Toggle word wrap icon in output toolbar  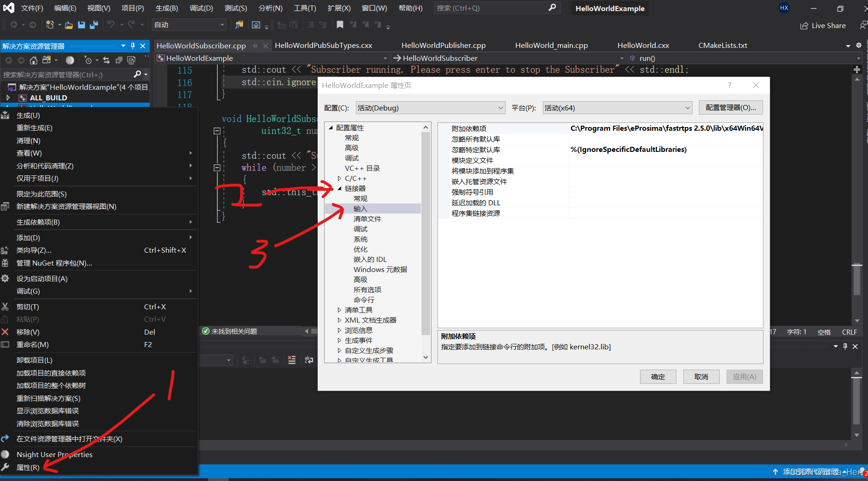tap(309, 360)
